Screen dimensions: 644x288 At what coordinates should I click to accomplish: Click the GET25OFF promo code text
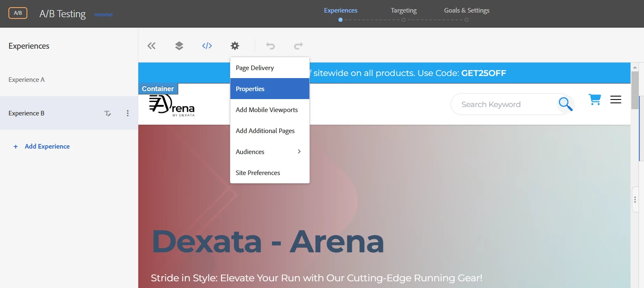483,73
